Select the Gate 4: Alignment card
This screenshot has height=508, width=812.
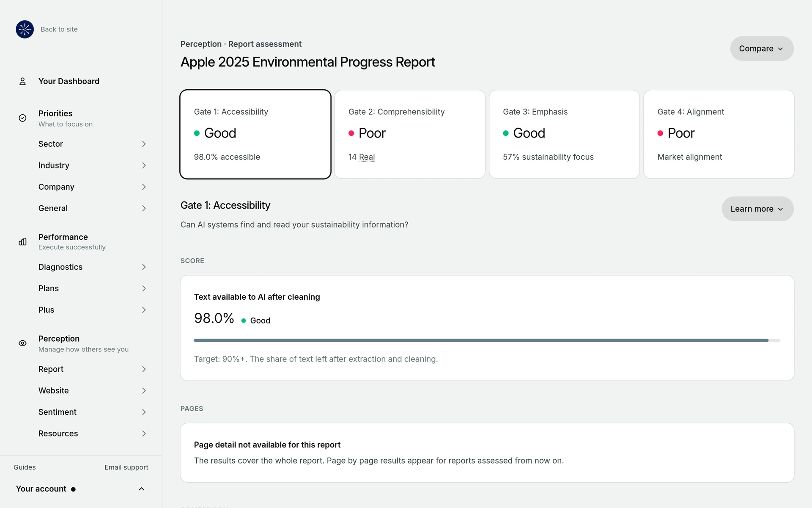pos(719,134)
